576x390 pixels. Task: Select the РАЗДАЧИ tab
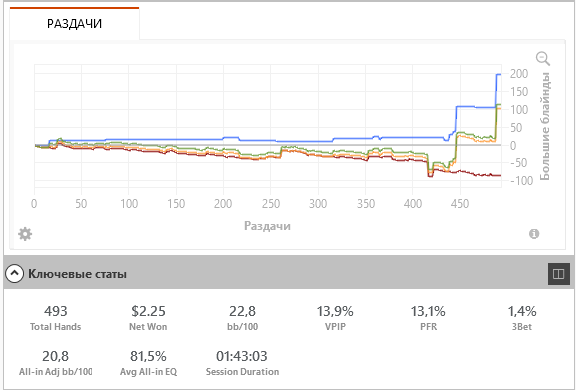74,24
